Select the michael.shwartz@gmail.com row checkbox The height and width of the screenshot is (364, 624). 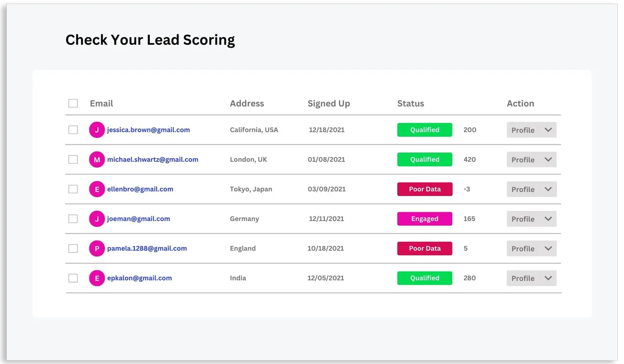tap(73, 160)
